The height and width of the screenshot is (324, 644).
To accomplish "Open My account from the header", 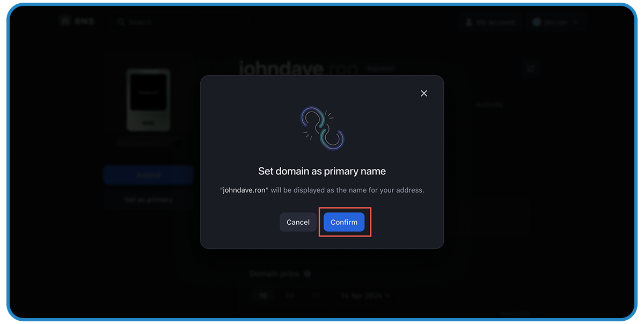I will pyautogui.click(x=491, y=22).
